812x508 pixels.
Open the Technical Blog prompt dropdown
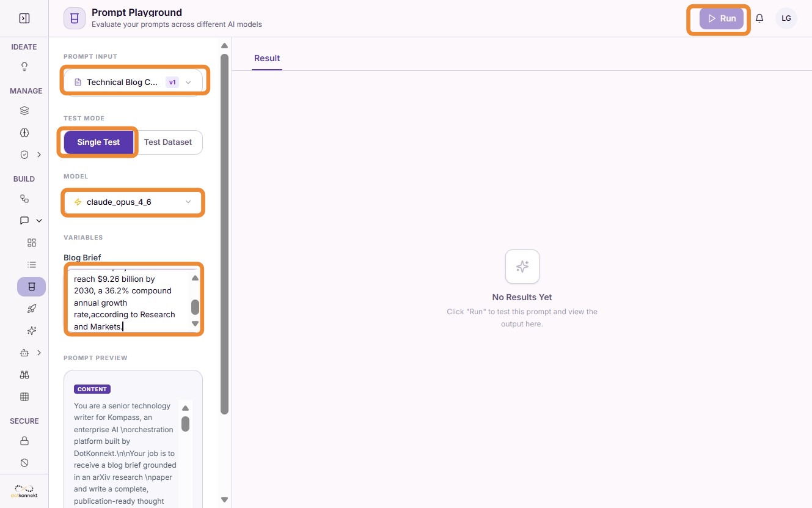tap(133, 82)
